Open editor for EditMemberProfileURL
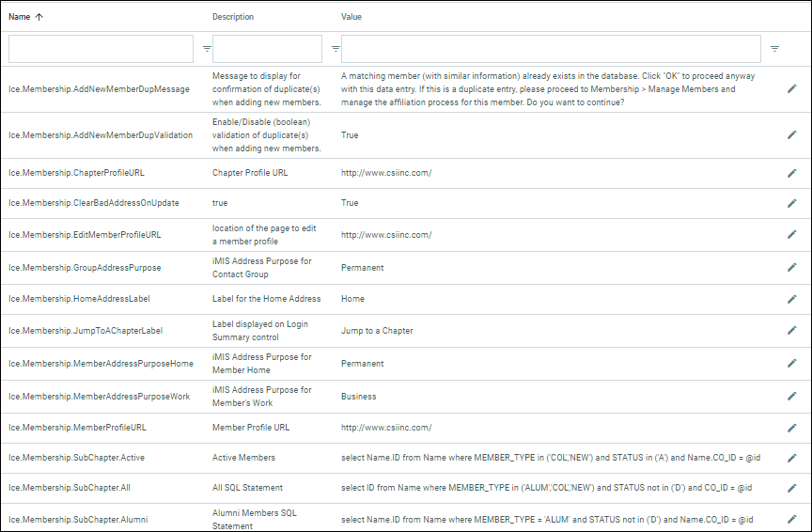The width and height of the screenshot is (812, 532). (x=791, y=235)
